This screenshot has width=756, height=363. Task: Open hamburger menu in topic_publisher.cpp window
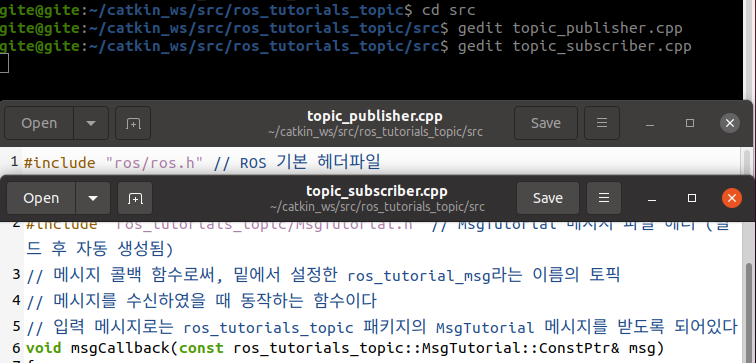coord(602,123)
